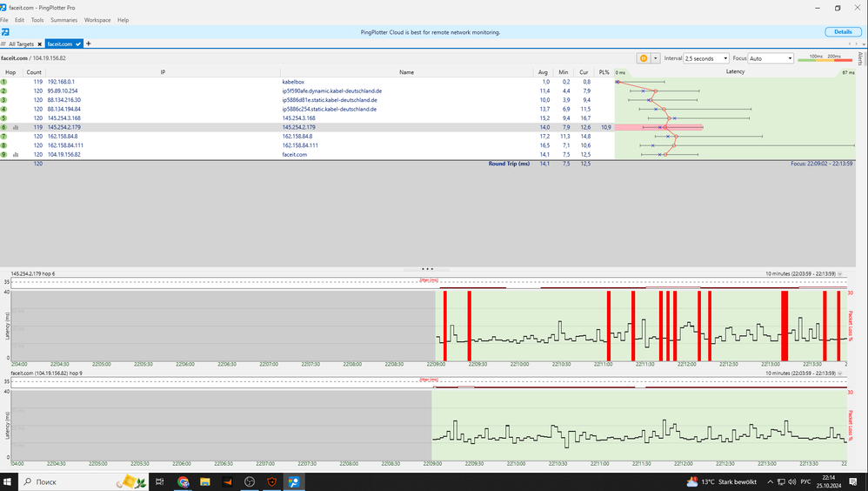Click the Details button in the banner
This screenshot has width=868, height=491.
[x=843, y=32]
